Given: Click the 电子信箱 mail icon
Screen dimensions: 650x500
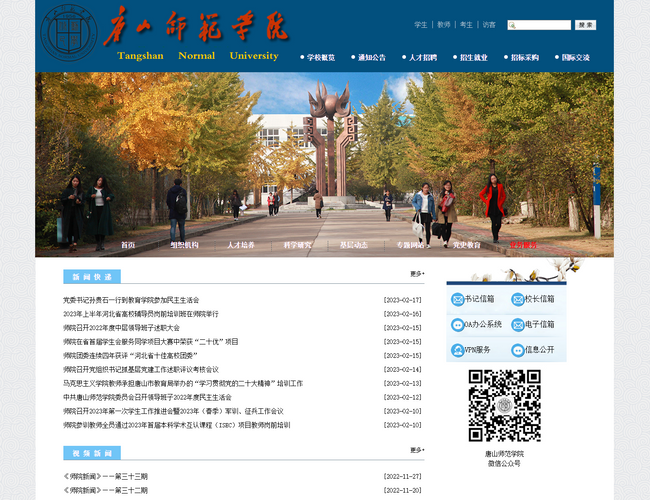Looking at the screenshot, I should click(x=518, y=325).
